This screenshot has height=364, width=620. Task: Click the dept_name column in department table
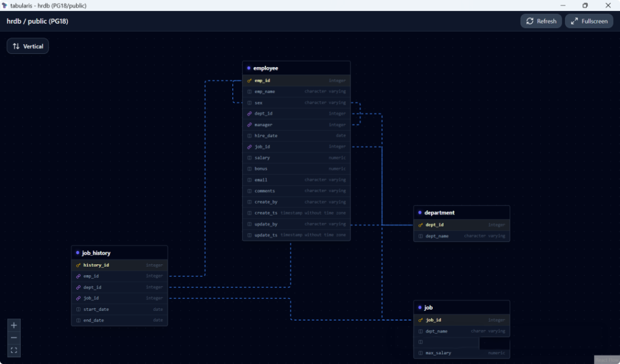click(x=461, y=236)
